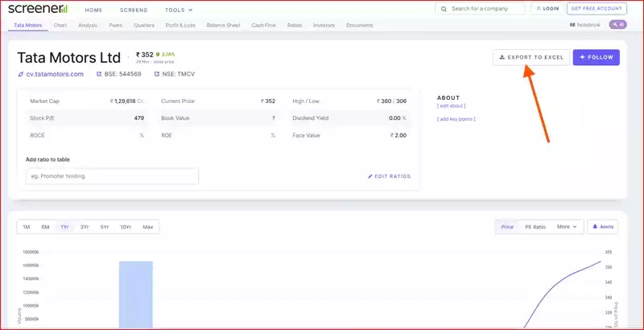
Task: Select the Tata Motors tab
Action: click(x=28, y=25)
